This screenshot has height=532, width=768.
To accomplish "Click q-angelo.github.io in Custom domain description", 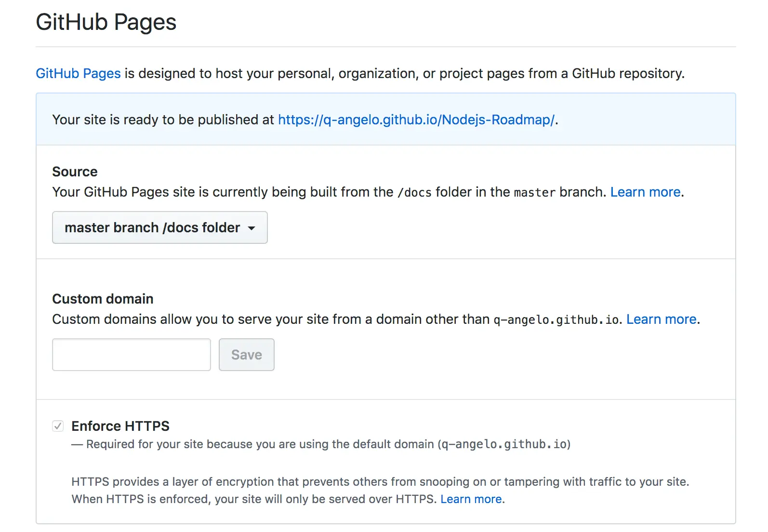I will point(556,319).
